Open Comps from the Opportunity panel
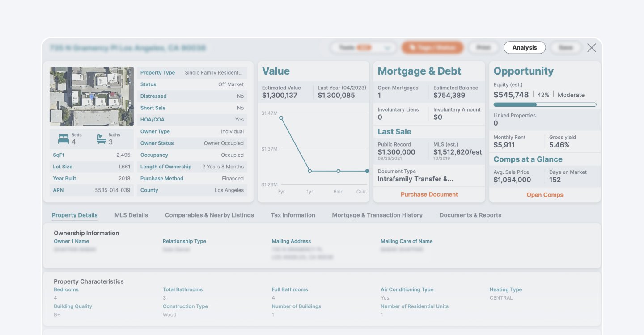 pos(544,194)
